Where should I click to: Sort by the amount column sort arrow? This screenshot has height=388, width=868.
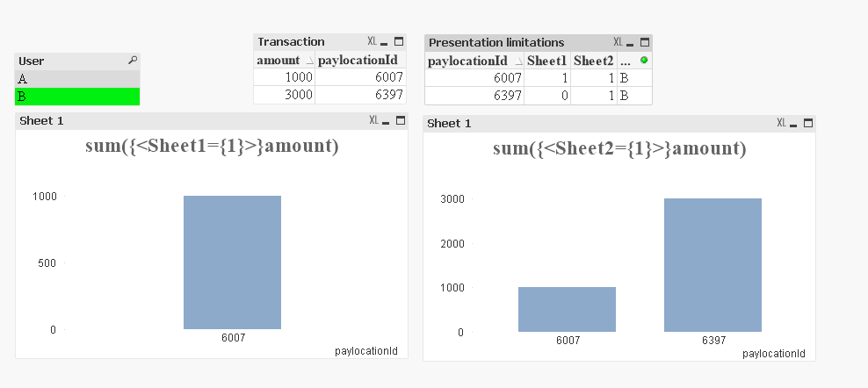point(308,61)
